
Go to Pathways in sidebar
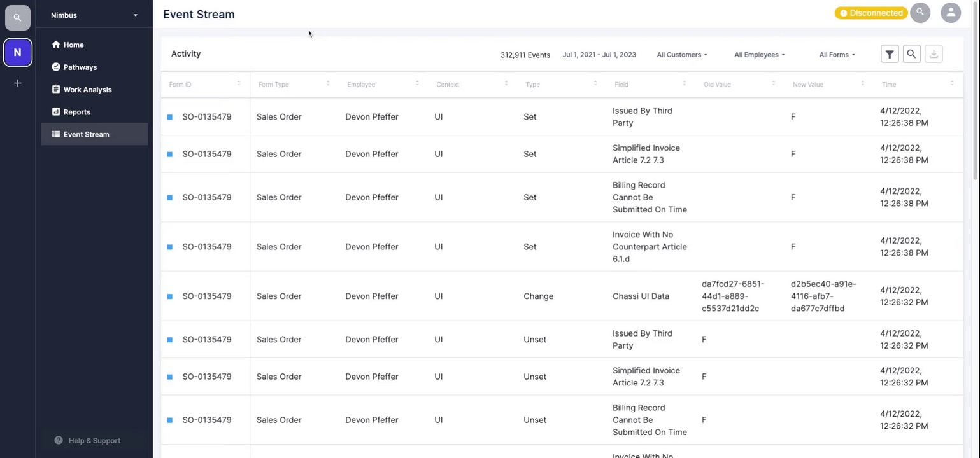(x=80, y=67)
